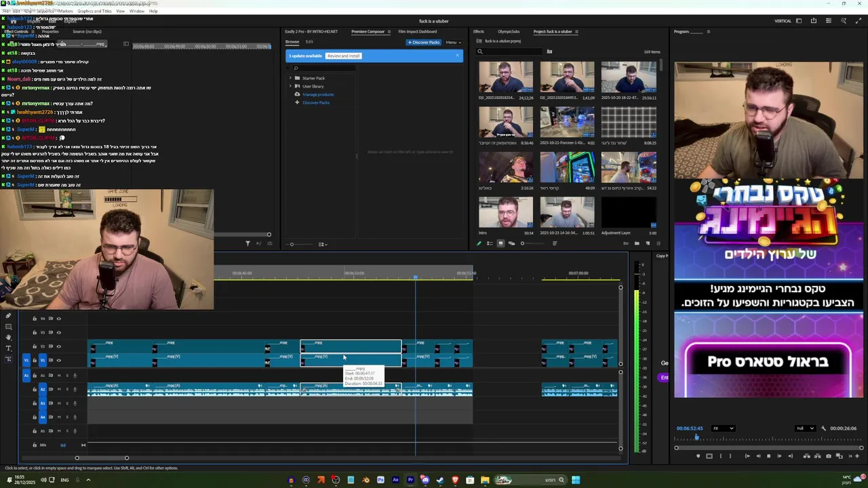Toggle Project panel read-only pencil icon
Image resolution: width=868 pixels, height=488 pixels.
coord(479,243)
